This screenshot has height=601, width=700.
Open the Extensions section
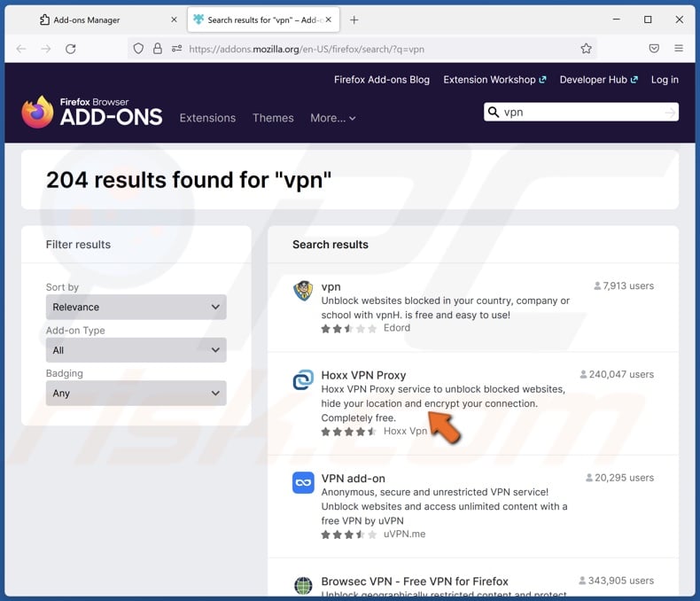(x=207, y=118)
